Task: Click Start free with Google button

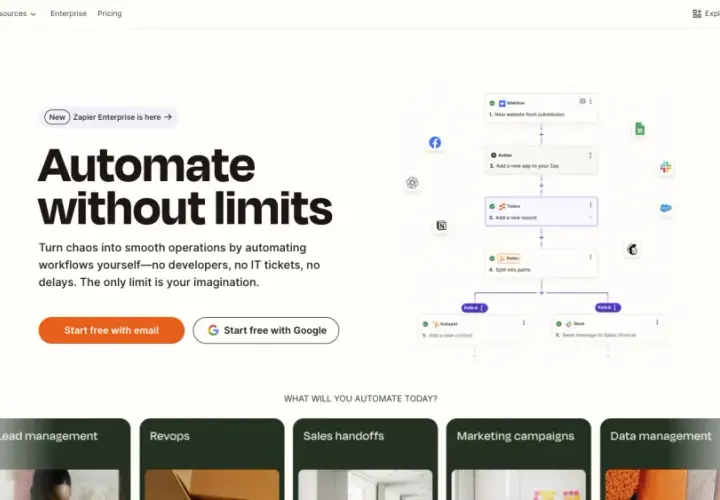Action: (x=266, y=331)
